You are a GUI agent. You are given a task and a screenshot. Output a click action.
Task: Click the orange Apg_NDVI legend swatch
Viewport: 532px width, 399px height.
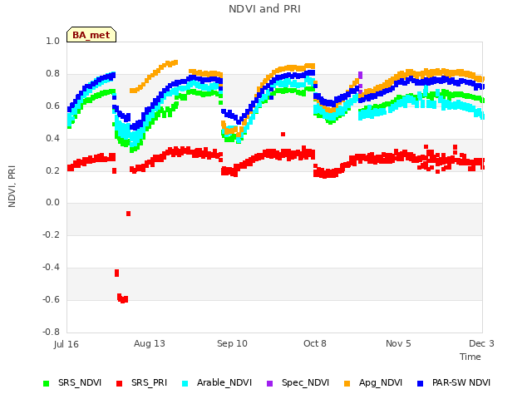[x=347, y=384]
